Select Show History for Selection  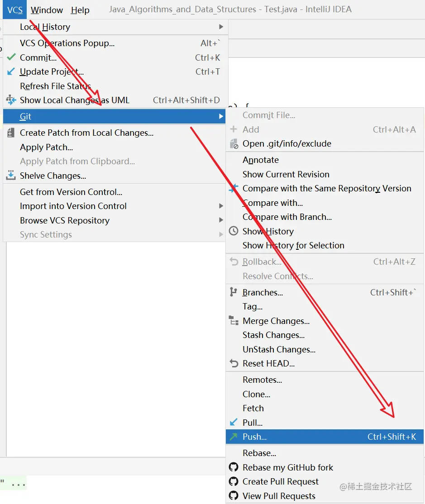tap(325, 245)
